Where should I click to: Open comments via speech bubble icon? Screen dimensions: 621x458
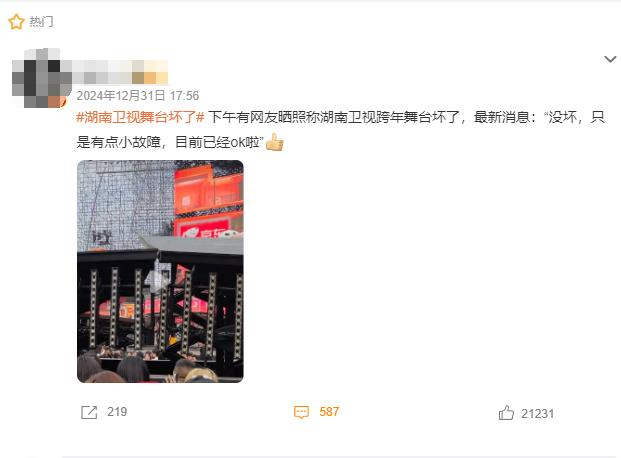[301, 412]
